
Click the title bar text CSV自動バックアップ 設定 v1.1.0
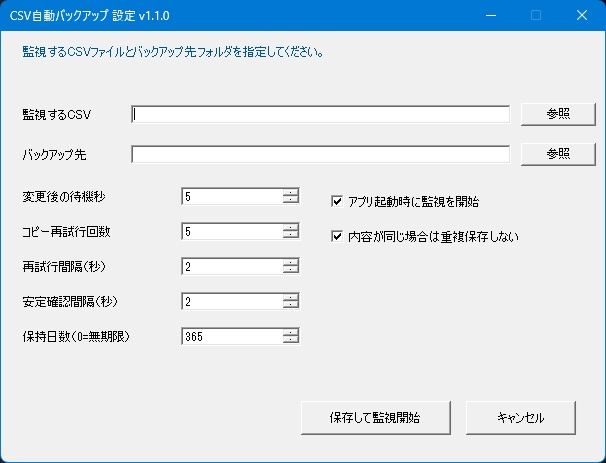click(90, 16)
